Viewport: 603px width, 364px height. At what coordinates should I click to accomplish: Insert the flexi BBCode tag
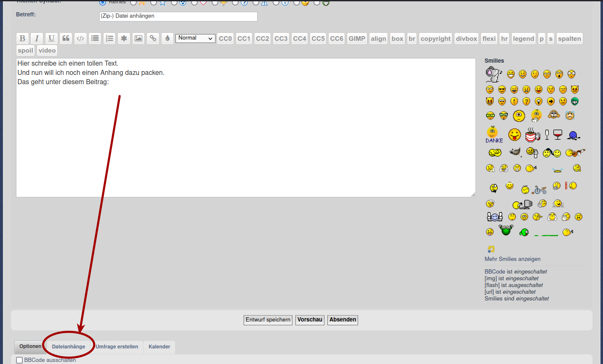point(489,39)
